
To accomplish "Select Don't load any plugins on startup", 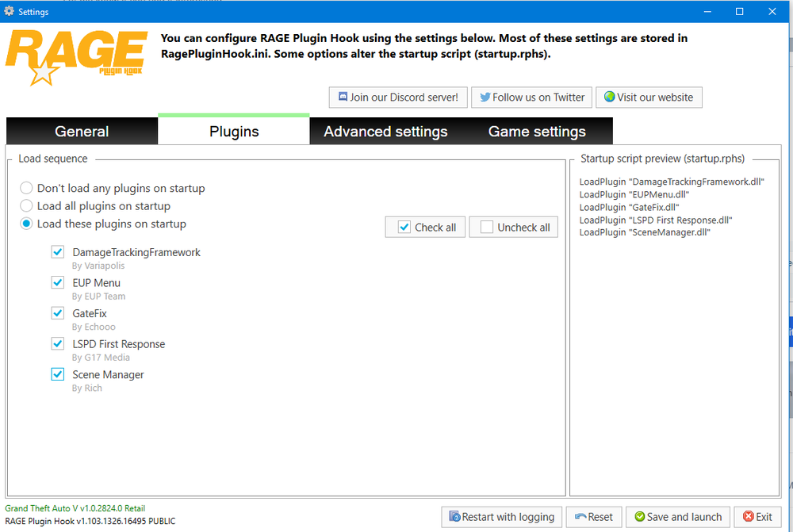I will (26, 188).
